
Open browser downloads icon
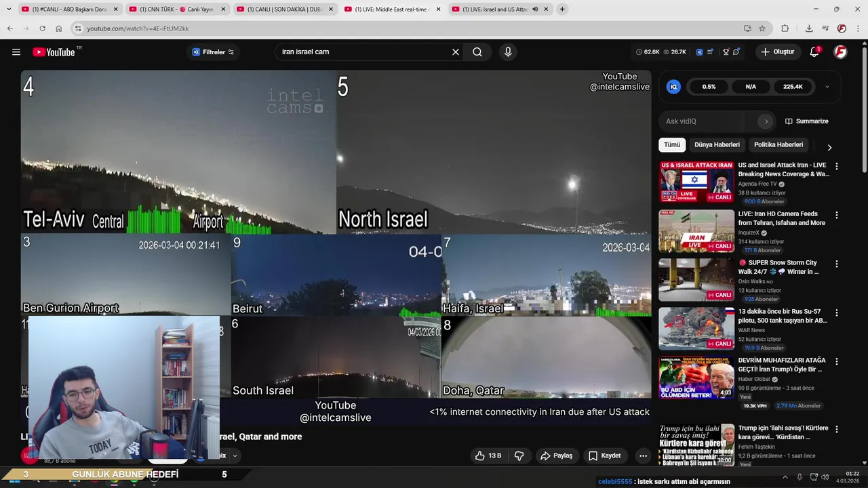(809, 28)
